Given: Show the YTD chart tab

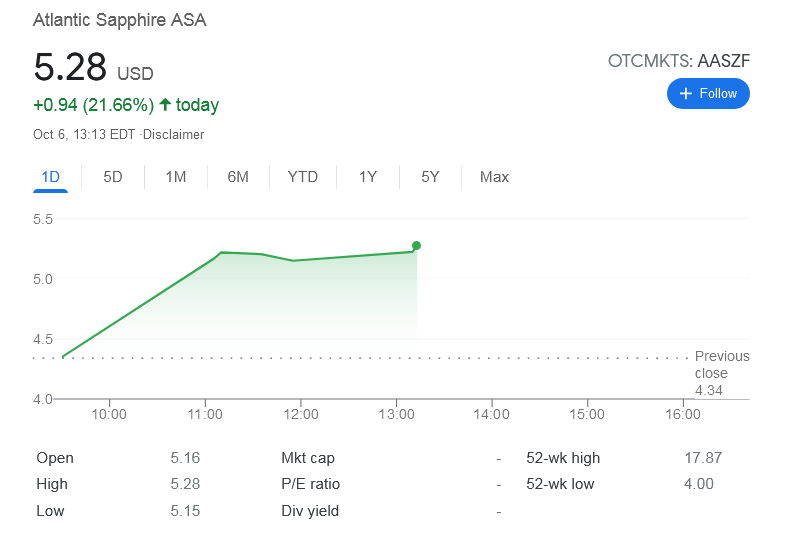Looking at the screenshot, I should pos(302,177).
